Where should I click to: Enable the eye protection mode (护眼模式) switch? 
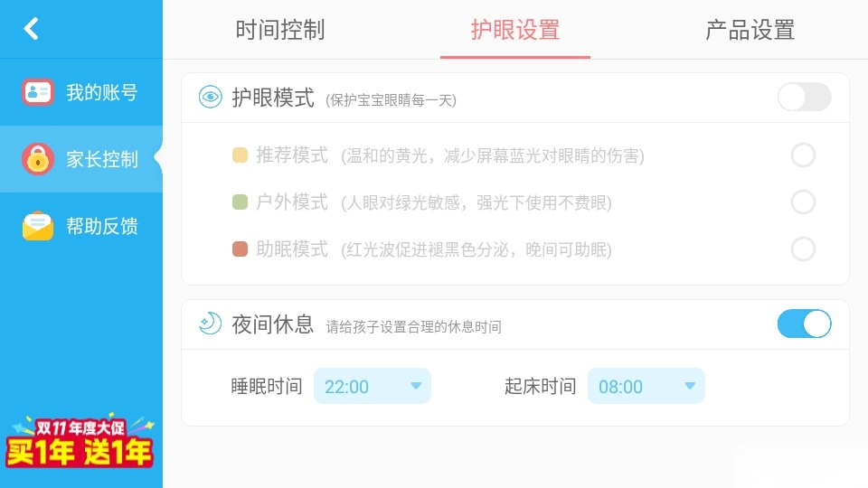pos(804,98)
